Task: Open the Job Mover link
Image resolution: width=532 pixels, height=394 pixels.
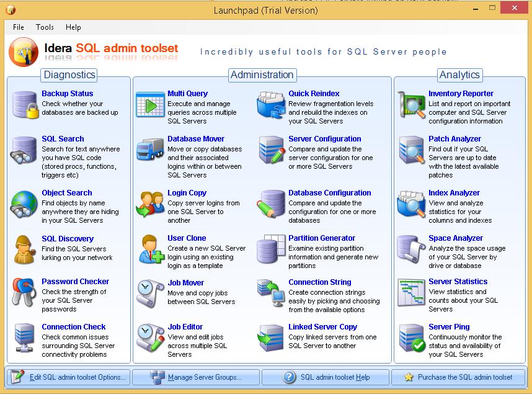Action: point(186,282)
